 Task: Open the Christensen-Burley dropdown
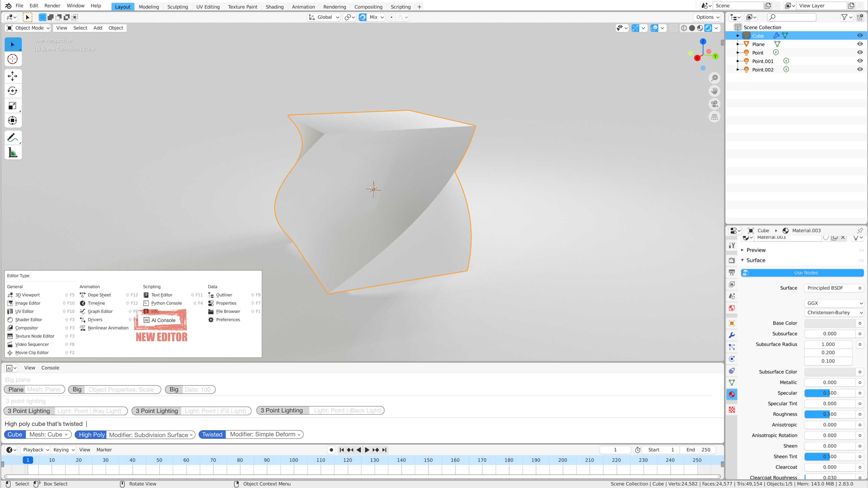(834, 313)
